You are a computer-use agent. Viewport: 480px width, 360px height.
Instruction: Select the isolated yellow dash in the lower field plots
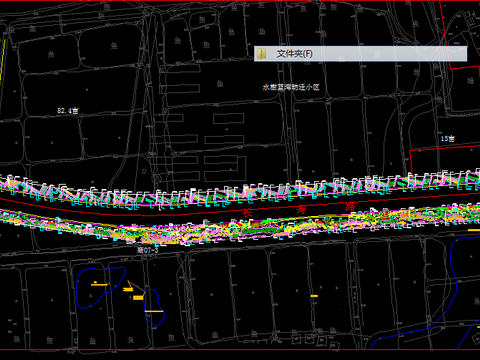[314, 296]
